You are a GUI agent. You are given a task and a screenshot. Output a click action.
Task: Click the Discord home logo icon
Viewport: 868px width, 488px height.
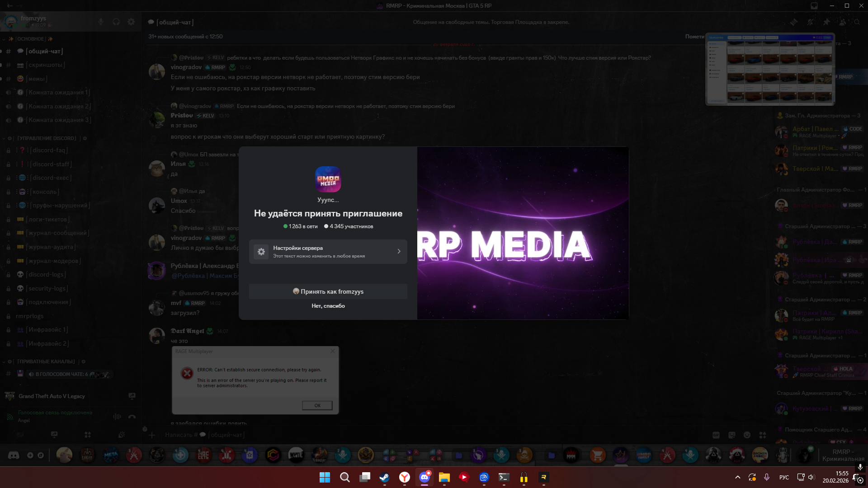click(x=14, y=455)
